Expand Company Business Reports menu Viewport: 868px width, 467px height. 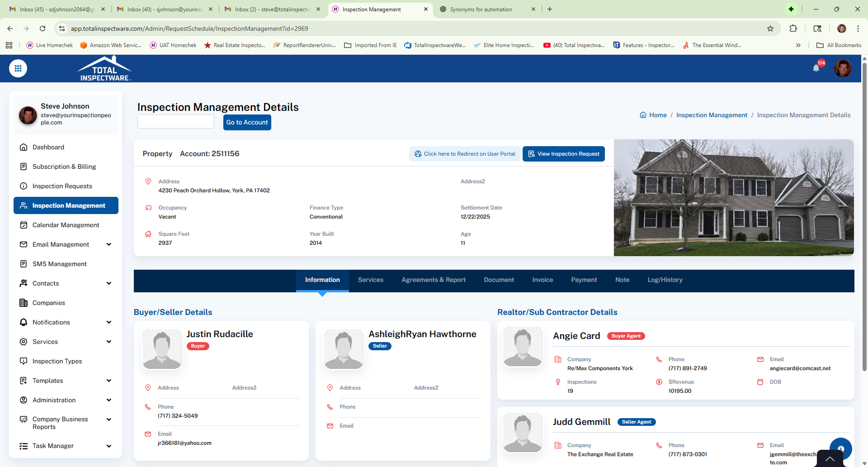[x=109, y=419]
